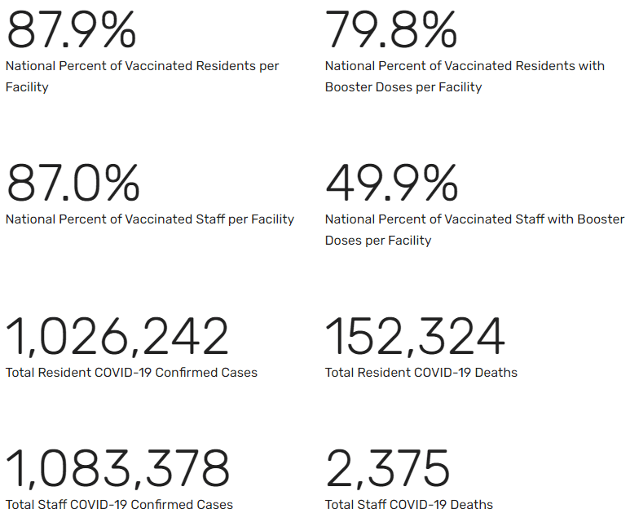Click the 'Total Resident COVID-19 Deaths' label
Image resolution: width=630 pixels, height=532 pixels.
point(421,373)
